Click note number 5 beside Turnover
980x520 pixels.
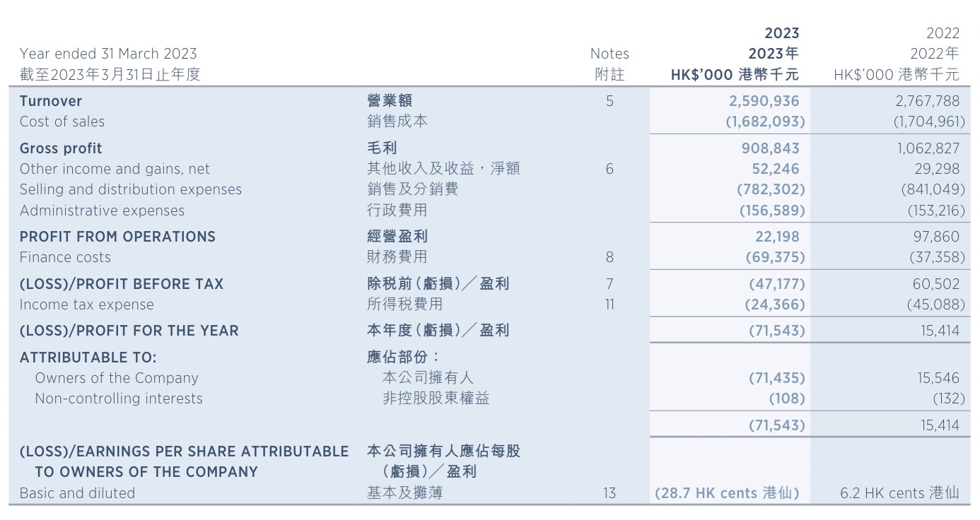coord(609,101)
